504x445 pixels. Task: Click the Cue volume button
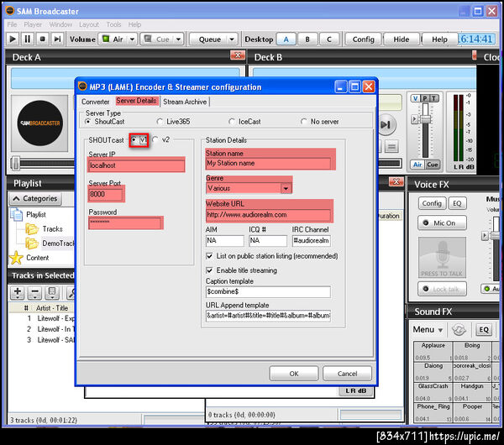coord(157,39)
